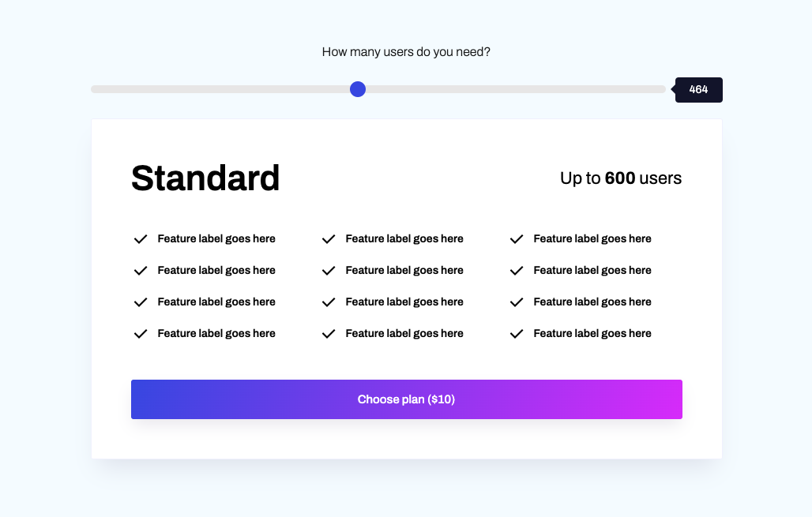This screenshot has width=812, height=517.
Task: Click the checkmark on the second left-column feature
Action: coord(141,270)
